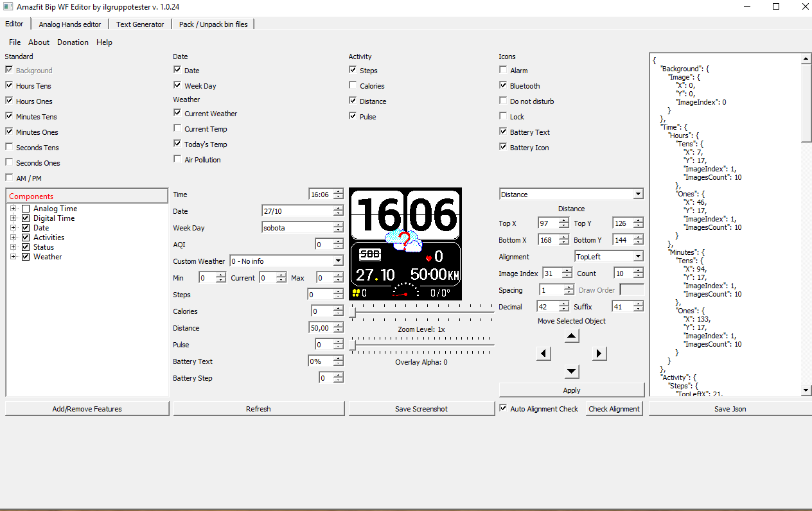Open the File menu

click(15, 42)
